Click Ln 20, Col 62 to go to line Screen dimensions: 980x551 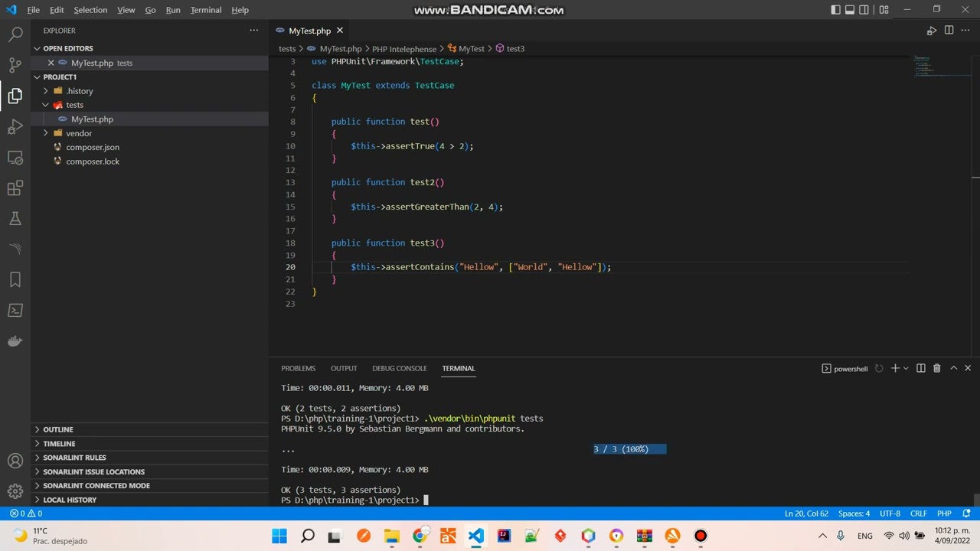[x=806, y=514]
